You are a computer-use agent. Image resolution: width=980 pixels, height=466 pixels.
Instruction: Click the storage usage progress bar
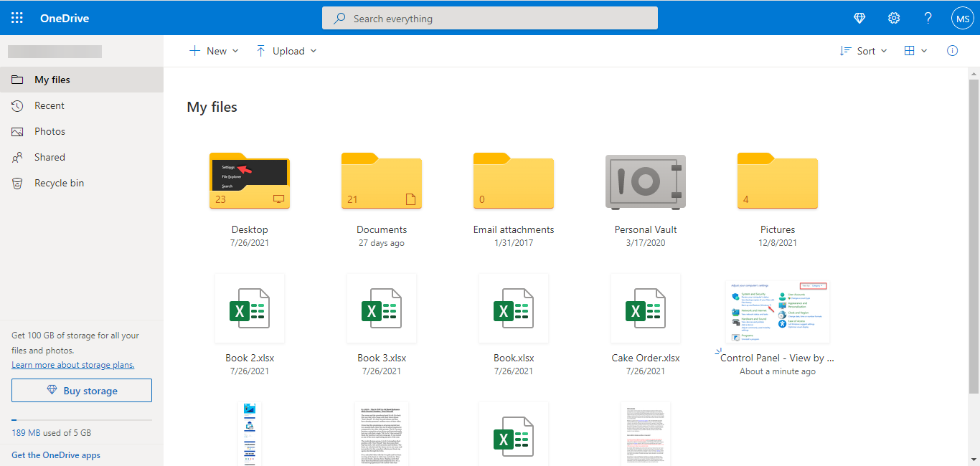82,420
